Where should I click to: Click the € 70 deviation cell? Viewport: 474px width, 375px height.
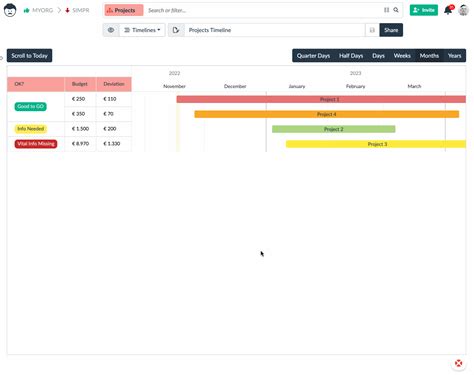pos(114,114)
